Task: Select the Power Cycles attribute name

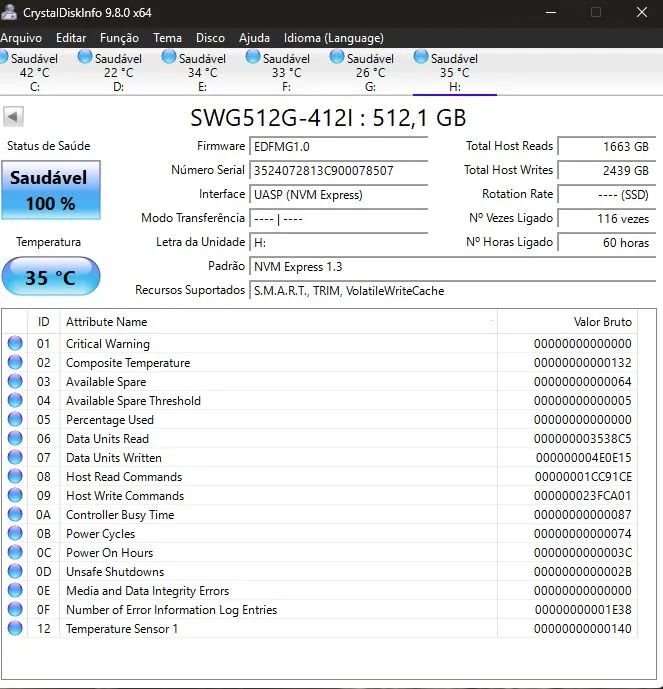Action: pyautogui.click(x=101, y=534)
